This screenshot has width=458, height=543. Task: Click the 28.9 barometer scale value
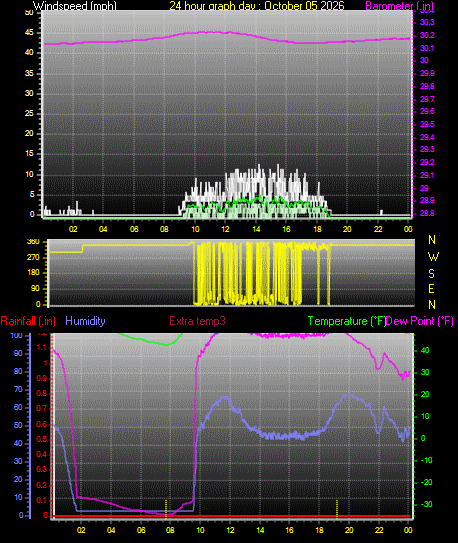pyautogui.click(x=427, y=201)
